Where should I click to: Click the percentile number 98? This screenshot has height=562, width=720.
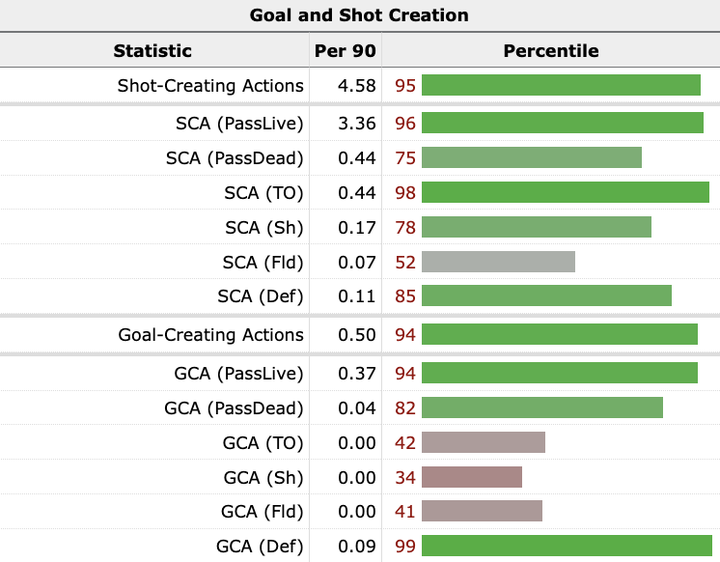[x=405, y=193]
